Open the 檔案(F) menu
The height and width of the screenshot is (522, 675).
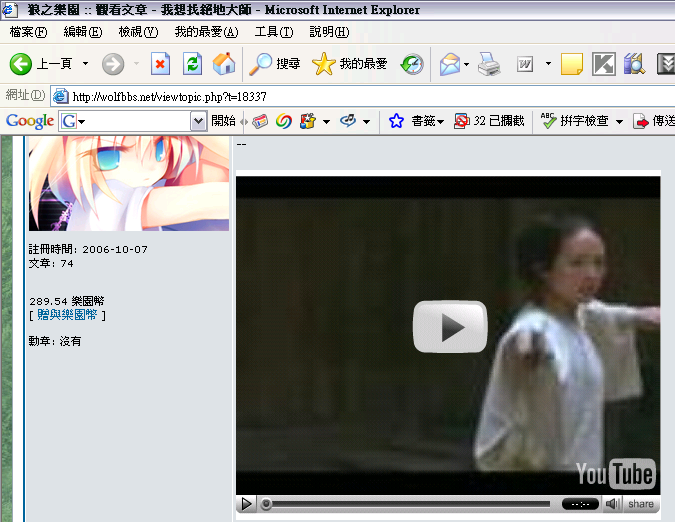tap(28, 32)
